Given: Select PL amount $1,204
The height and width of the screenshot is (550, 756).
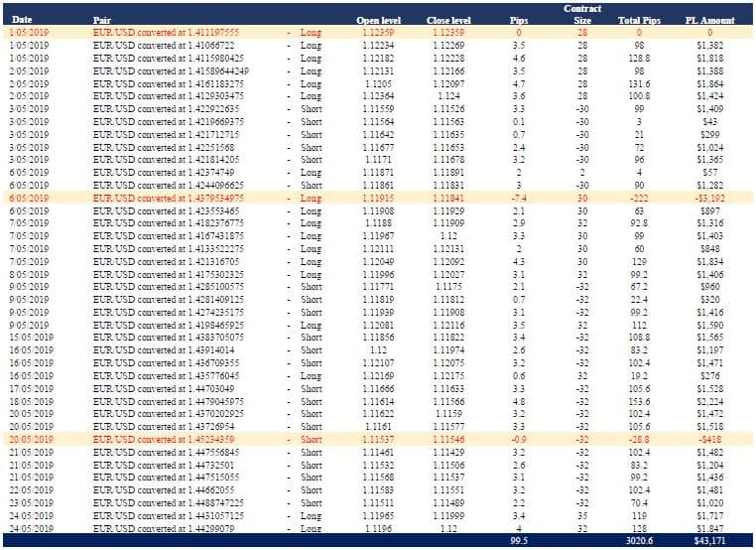Looking at the screenshot, I should click(709, 466).
